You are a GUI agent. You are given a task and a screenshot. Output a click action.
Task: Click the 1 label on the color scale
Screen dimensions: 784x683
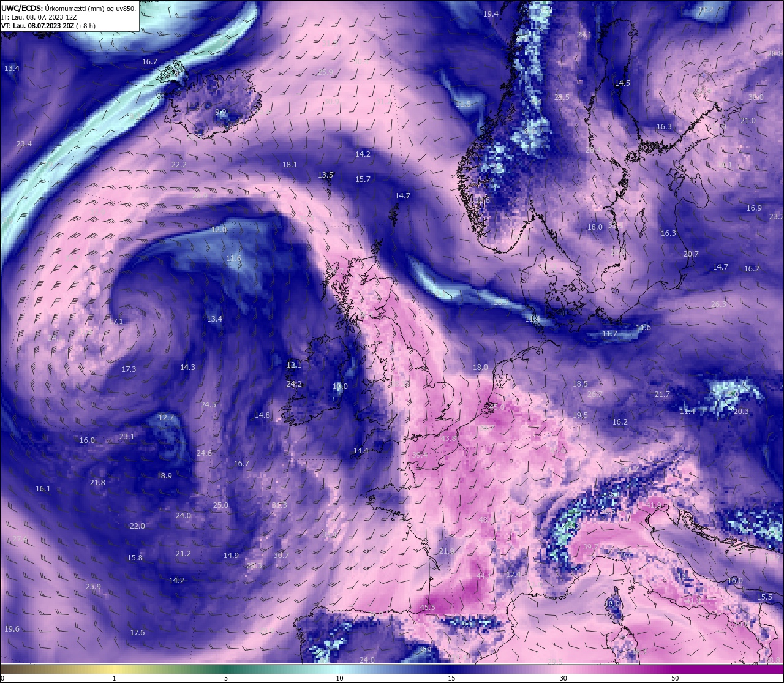114,678
